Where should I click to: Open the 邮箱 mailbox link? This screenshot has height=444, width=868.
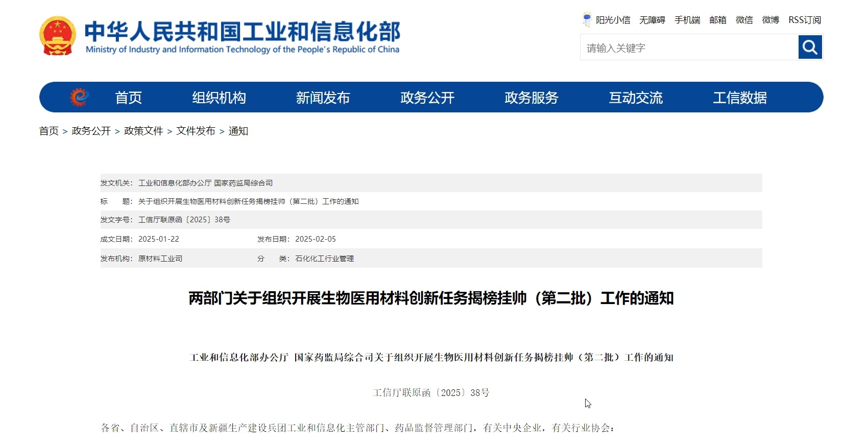coord(717,20)
